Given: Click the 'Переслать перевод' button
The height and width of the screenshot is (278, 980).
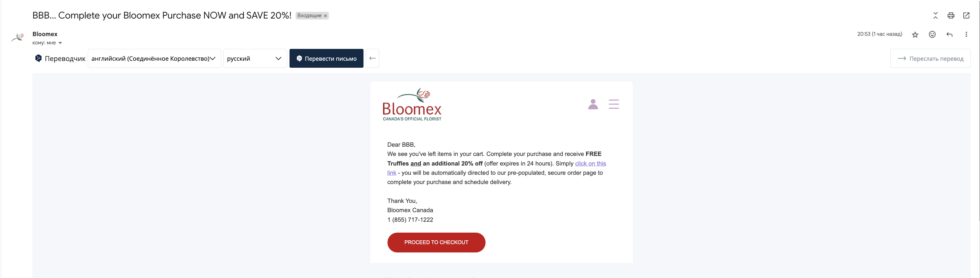Looking at the screenshot, I should pos(930,58).
